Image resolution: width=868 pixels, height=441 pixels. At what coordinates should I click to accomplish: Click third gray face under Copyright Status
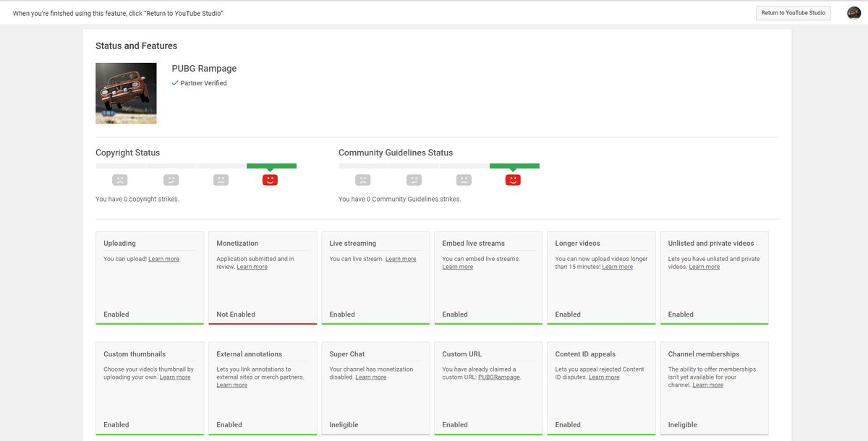coord(221,180)
